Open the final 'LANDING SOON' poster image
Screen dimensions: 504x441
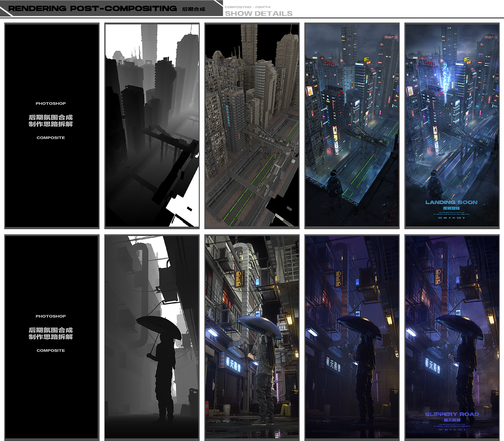click(x=452, y=126)
